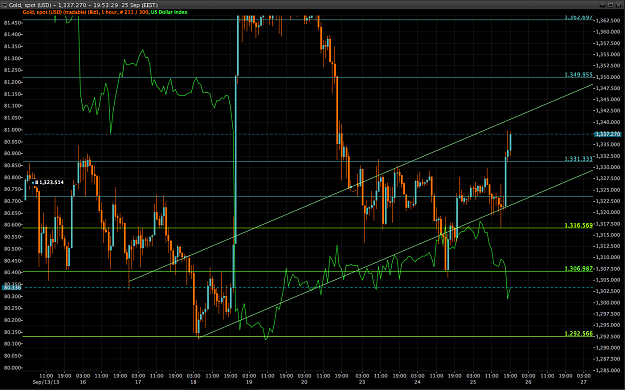The image size is (625, 390).
Task: Click the 1,316.569 green level label
Action: click(578, 225)
